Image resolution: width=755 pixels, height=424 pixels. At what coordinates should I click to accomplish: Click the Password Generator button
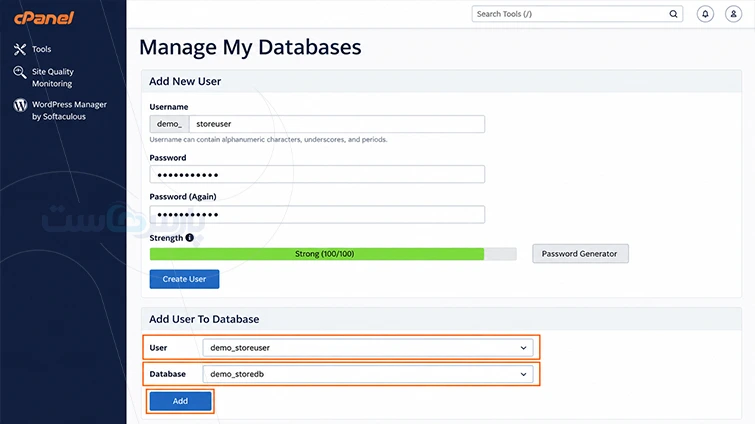(580, 254)
